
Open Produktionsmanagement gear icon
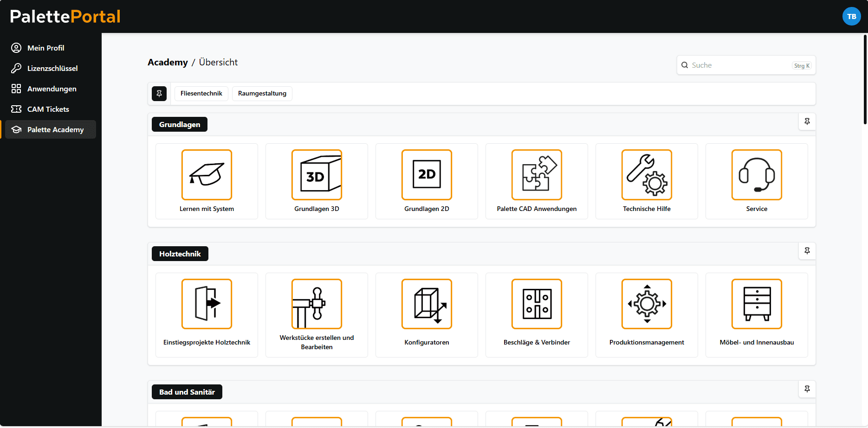(x=647, y=304)
